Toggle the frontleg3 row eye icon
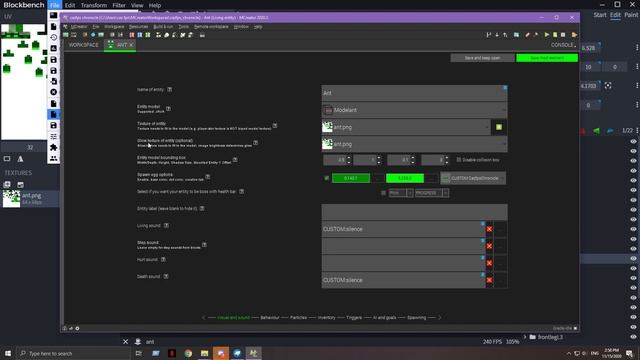This screenshot has height=360, width=640. click(633, 337)
